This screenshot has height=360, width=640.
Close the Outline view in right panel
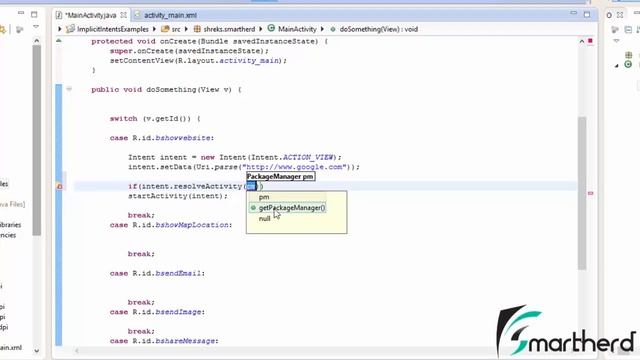620,15
